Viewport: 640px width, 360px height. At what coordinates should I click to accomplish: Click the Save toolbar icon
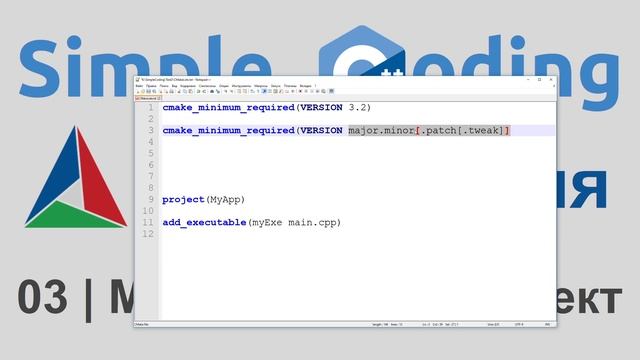point(148,91)
